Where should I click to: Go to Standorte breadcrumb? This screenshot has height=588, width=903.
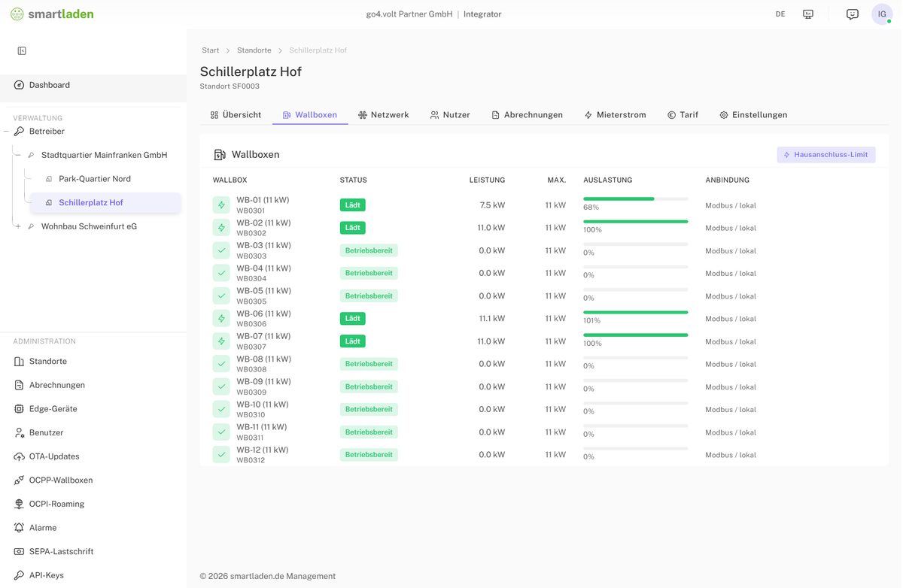point(254,50)
